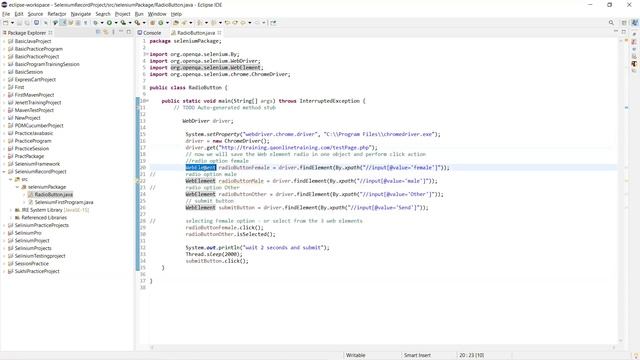Collapse the import statements fold marker
The height and width of the screenshot is (360, 640).
point(147,54)
